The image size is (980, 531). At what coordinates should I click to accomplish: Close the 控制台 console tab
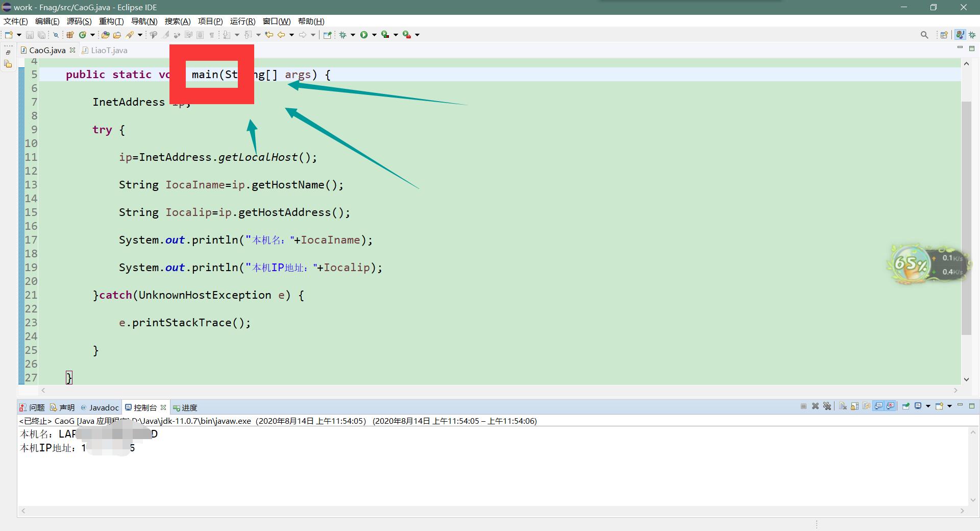pyautogui.click(x=163, y=407)
